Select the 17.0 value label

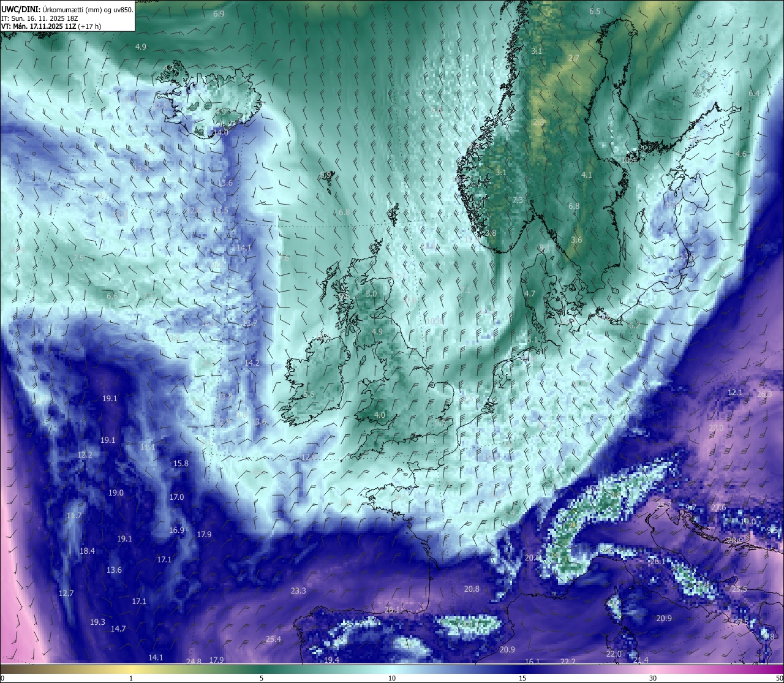click(x=176, y=497)
